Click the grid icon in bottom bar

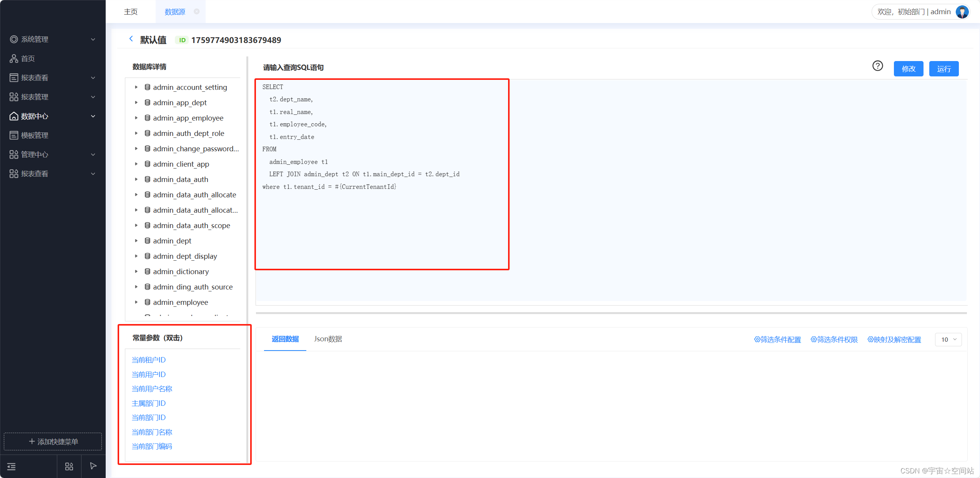(69, 466)
